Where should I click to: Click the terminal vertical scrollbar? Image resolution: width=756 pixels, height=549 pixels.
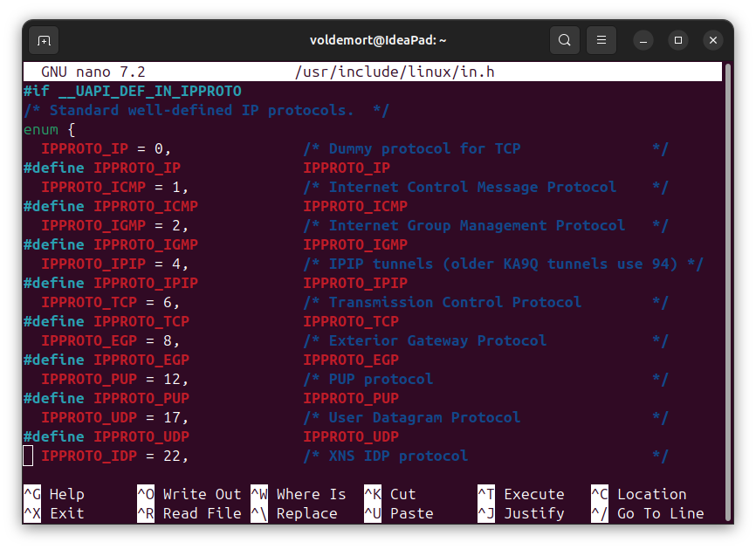pyautogui.click(x=729, y=292)
